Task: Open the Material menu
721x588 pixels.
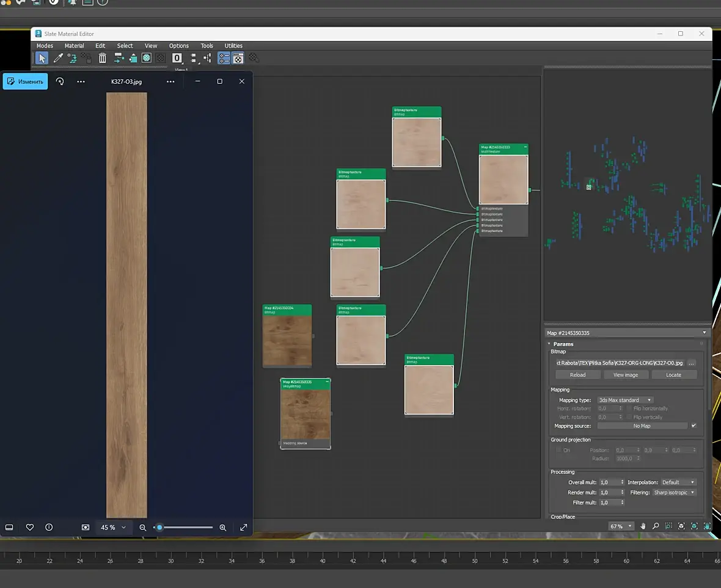Action: click(74, 46)
